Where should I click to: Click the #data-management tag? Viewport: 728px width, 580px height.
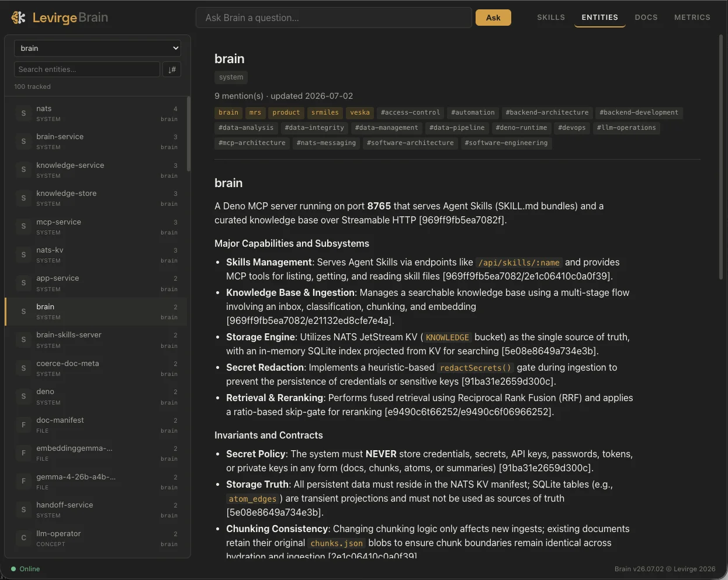pos(387,127)
